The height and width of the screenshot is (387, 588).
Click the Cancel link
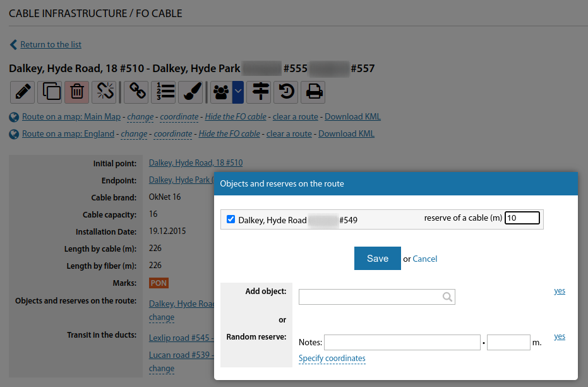(425, 259)
